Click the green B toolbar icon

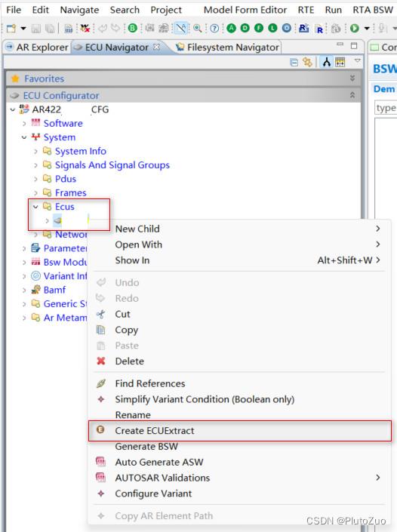click(133, 28)
